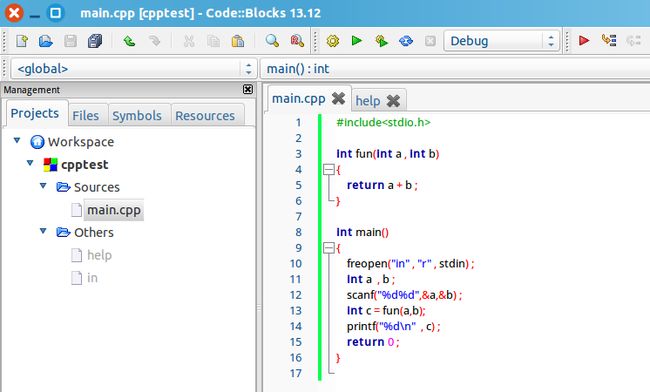650x392 pixels.
Task: Close the main.cpp editor tab
Action: tap(338, 99)
